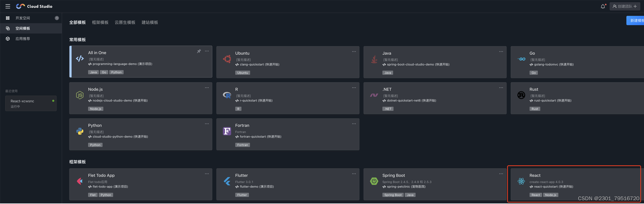Open more options for Java template

coord(501,52)
